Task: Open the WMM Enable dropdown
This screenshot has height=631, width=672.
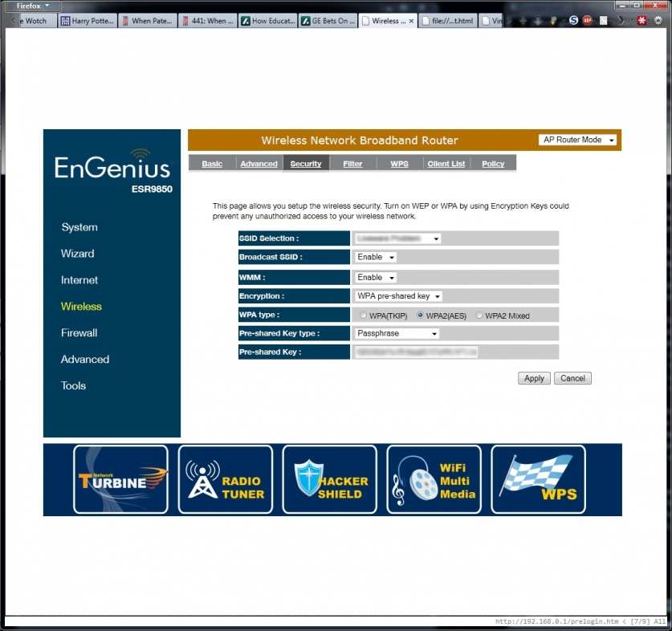Action: (x=376, y=277)
